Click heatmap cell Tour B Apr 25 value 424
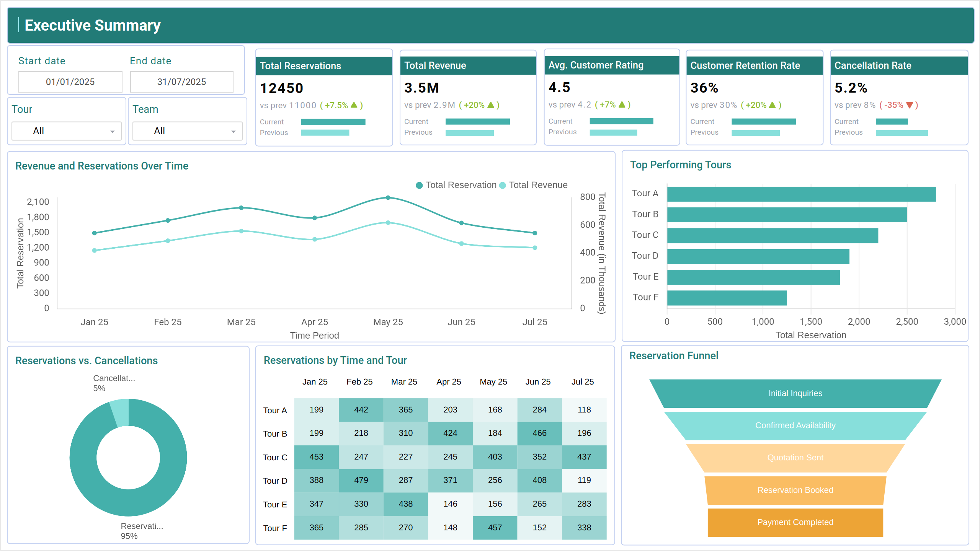The image size is (980, 551). point(451,433)
